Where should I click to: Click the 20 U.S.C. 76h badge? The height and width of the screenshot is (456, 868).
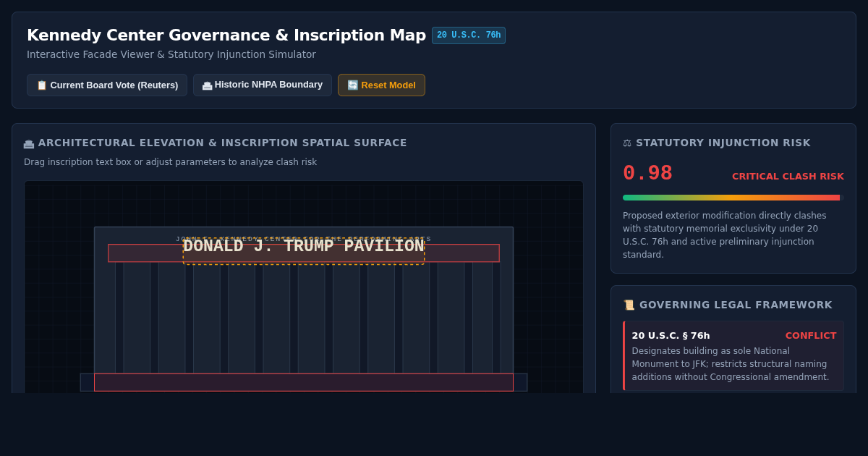tap(469, 35)
